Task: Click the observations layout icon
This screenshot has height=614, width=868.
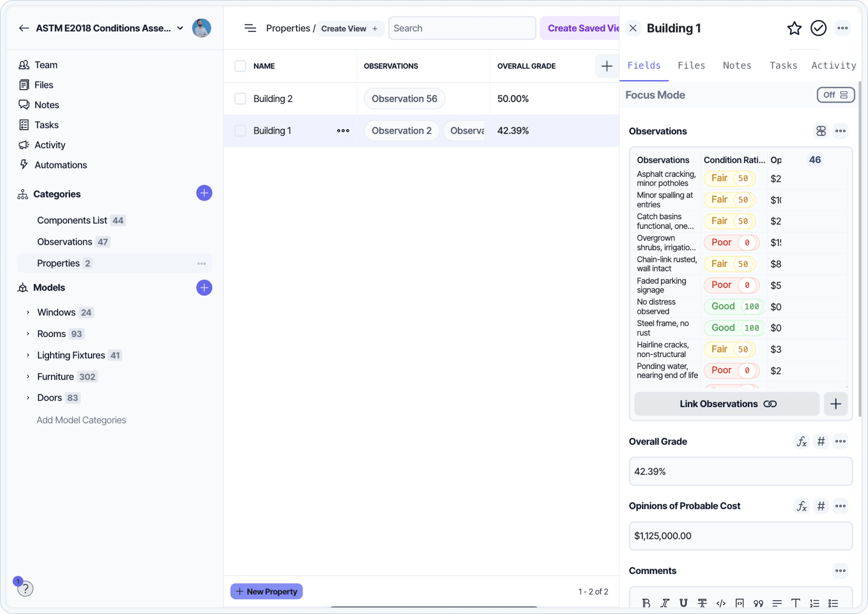Action: tap(821, 131)
